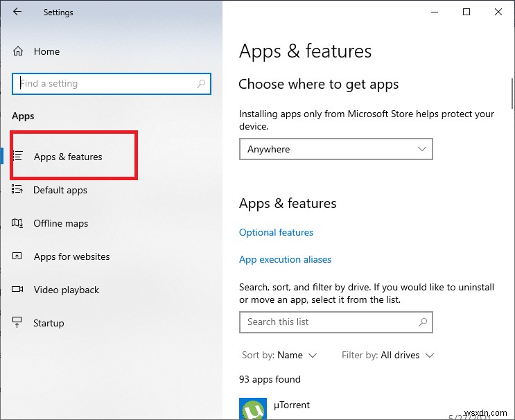Open the Apps & features sidebar entry
Viewport: 515px width, 420px height.
point(68,157)
